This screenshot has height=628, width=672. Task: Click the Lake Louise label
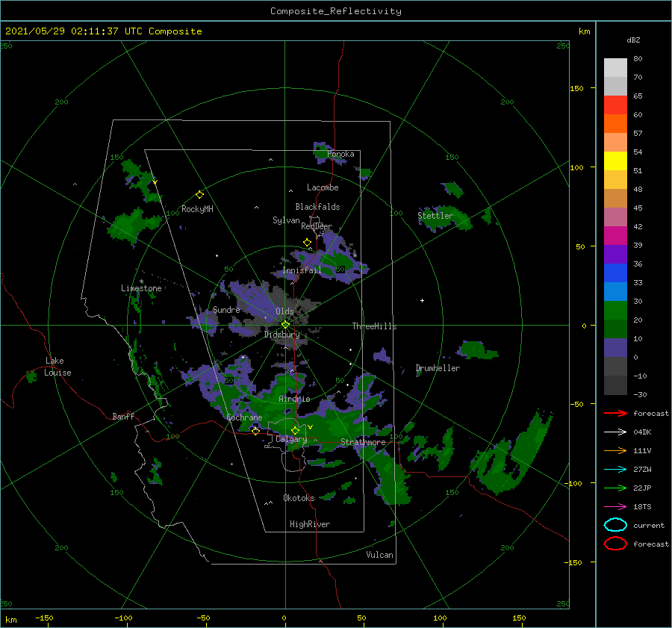point(57,367)
